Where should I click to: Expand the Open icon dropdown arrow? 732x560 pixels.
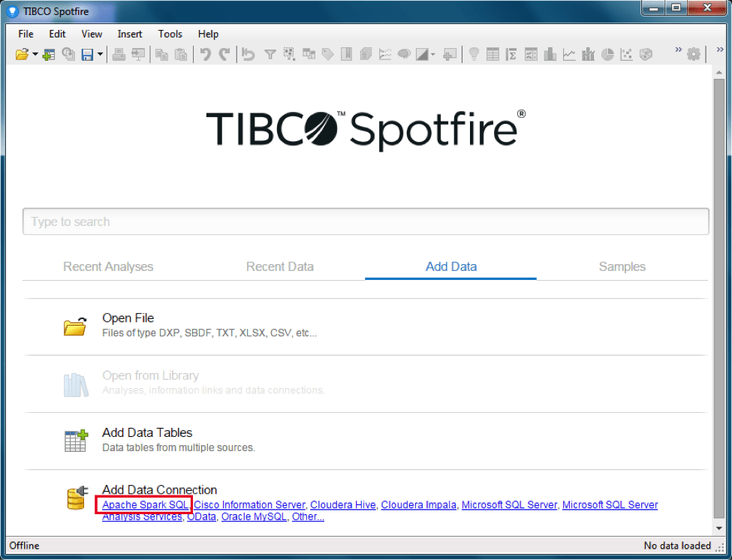(x=35, y=55)
